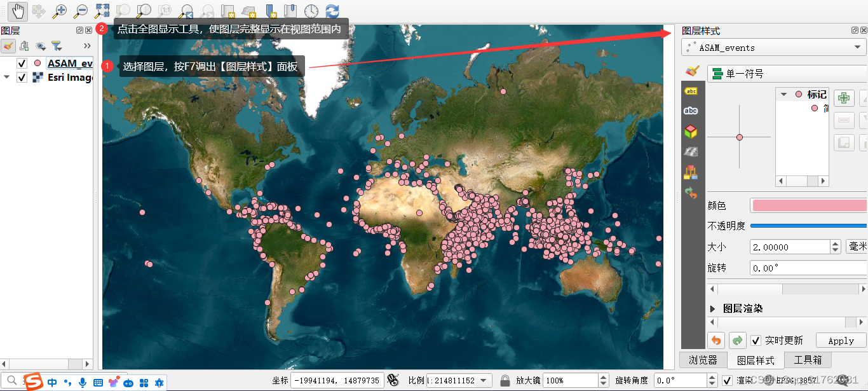Click Add Group icon in Layers panel
Image resolution: width=868 pixels, height=391 pixels.
tap(24, 46)
